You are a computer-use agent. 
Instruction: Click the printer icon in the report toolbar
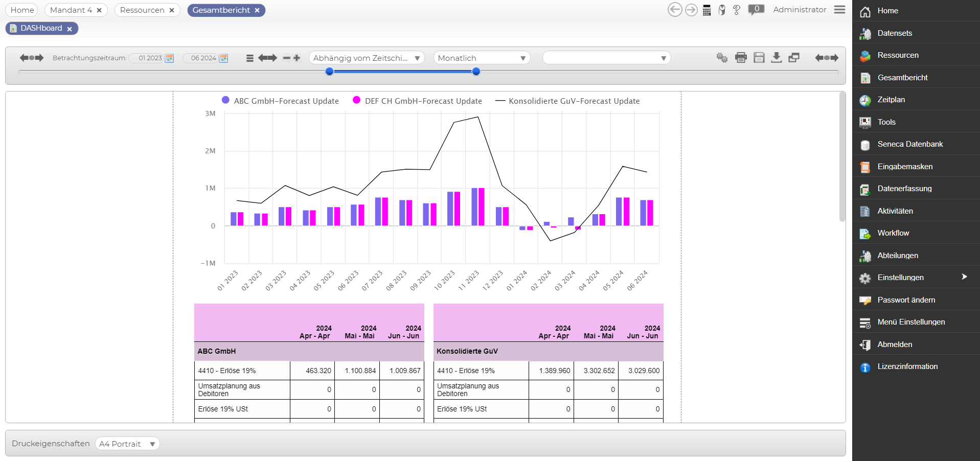[x=741, y=58]
